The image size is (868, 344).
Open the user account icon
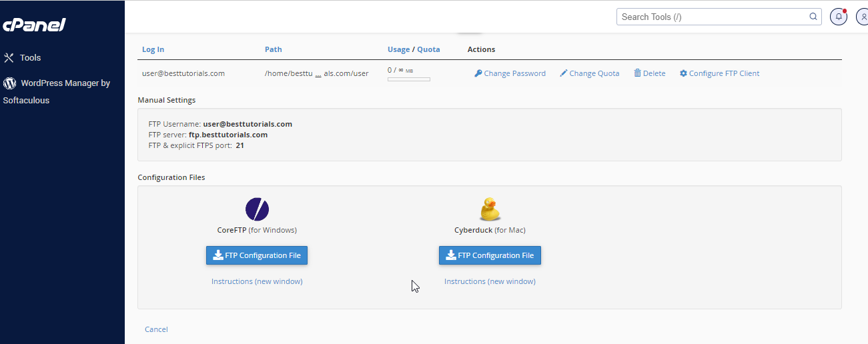[862, 17]
